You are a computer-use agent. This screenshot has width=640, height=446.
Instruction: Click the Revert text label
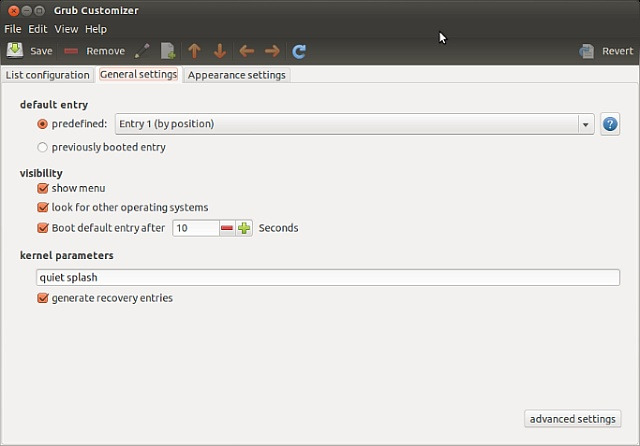click(x=618, y=51)
